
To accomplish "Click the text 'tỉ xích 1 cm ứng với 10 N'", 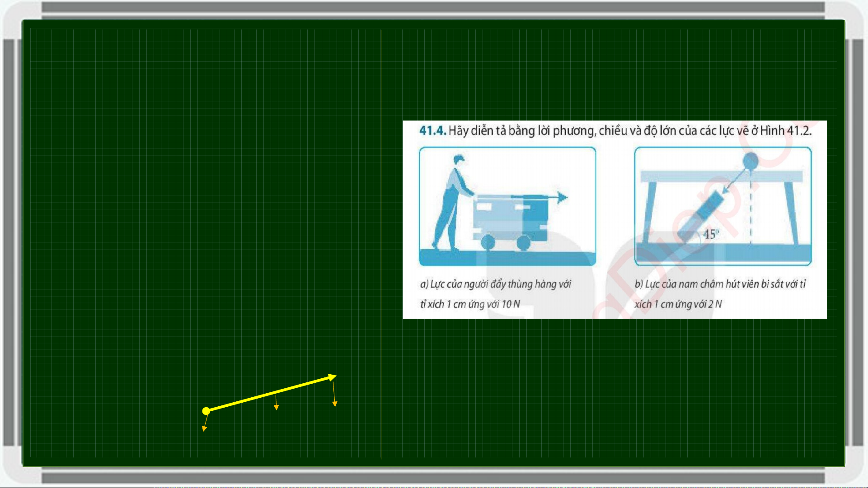I will point(470,304).
